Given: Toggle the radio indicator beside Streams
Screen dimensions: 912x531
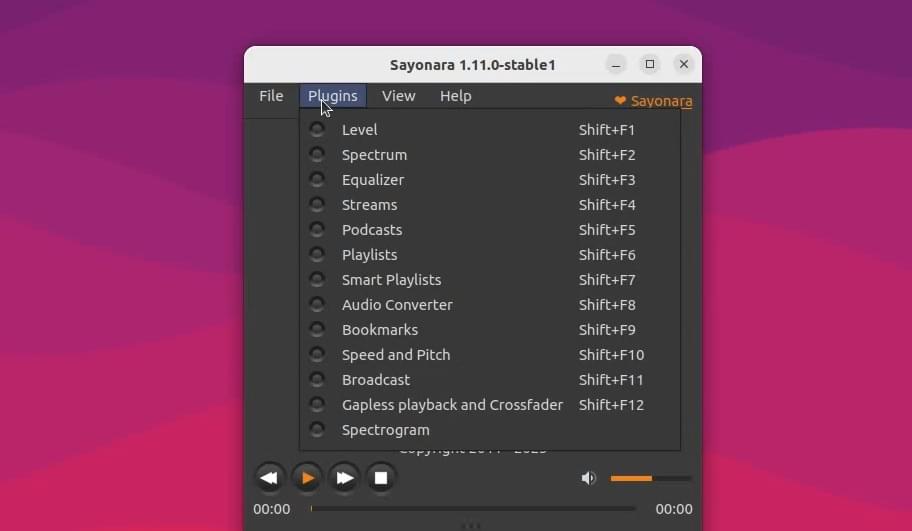Looking at the screenshot, I should click(x=317, y=204).
